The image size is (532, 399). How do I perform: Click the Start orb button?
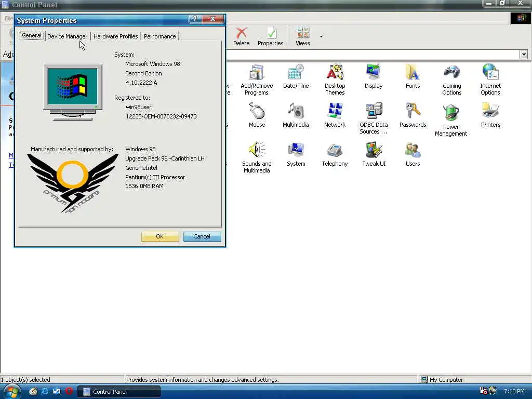click(12, 392)
